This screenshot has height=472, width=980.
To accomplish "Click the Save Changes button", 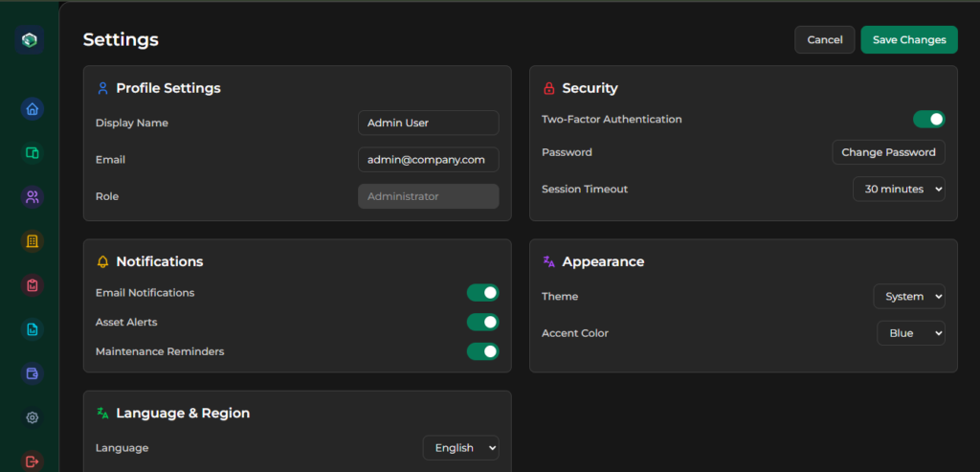I will (908, 40).
